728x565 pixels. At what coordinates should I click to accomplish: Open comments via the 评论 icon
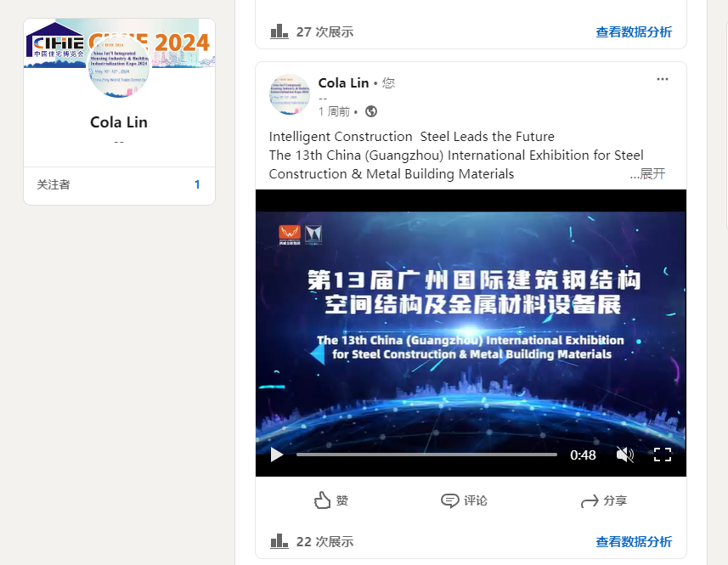coord(464,500)
